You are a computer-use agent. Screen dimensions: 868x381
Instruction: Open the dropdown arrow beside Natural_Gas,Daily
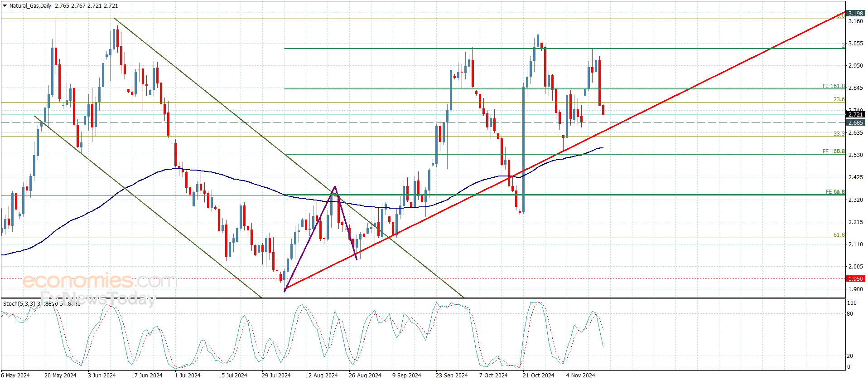pyautogui.click(x=5, y=6)
